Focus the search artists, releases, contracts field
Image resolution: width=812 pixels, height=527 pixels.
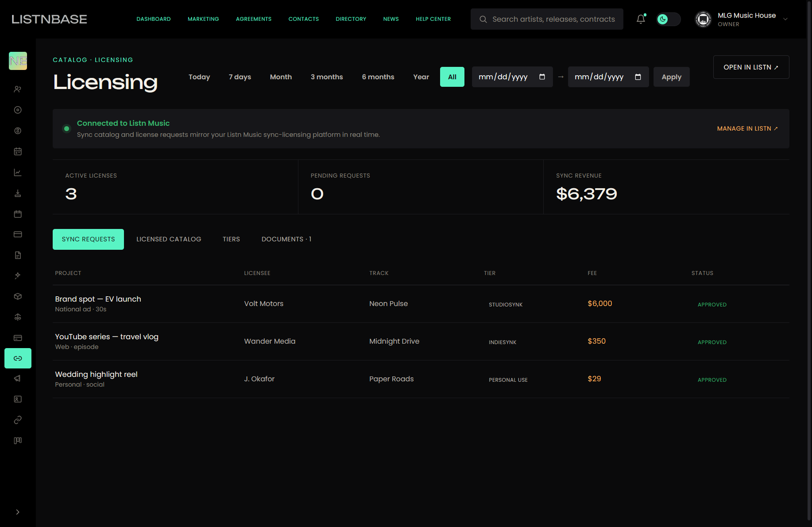click(547, 19)
